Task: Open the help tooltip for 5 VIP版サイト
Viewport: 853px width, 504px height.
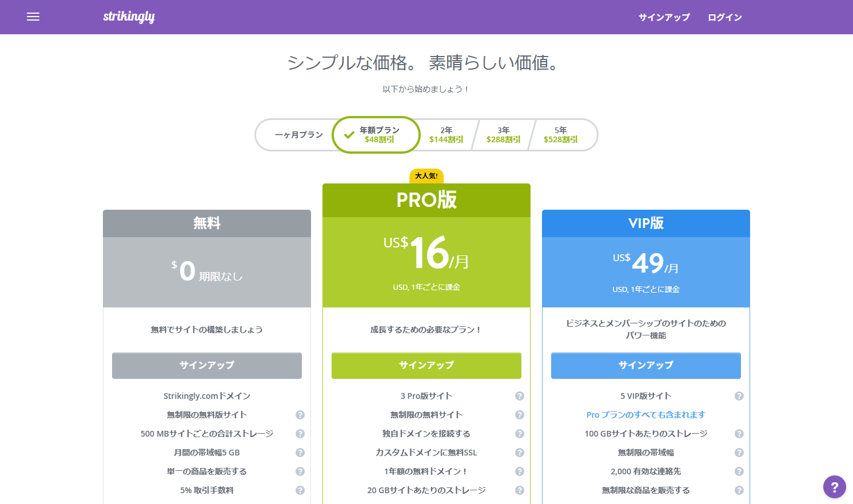Action: click(739, 395)
